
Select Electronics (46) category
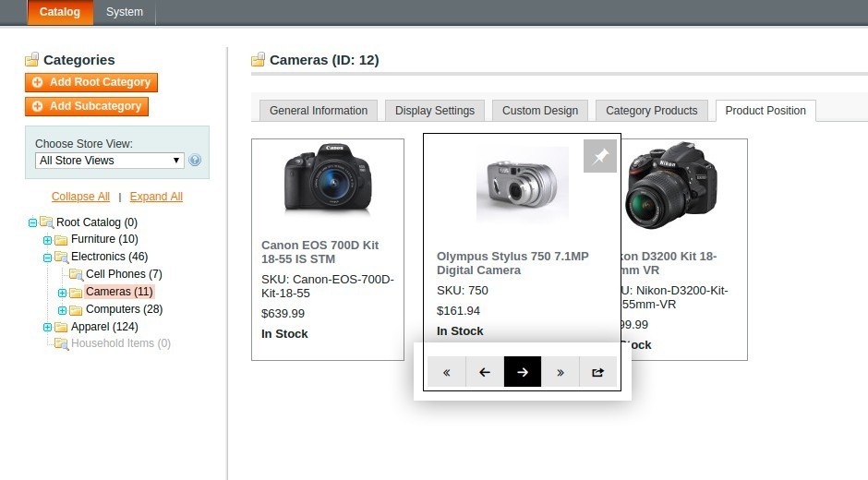point(110,257)
